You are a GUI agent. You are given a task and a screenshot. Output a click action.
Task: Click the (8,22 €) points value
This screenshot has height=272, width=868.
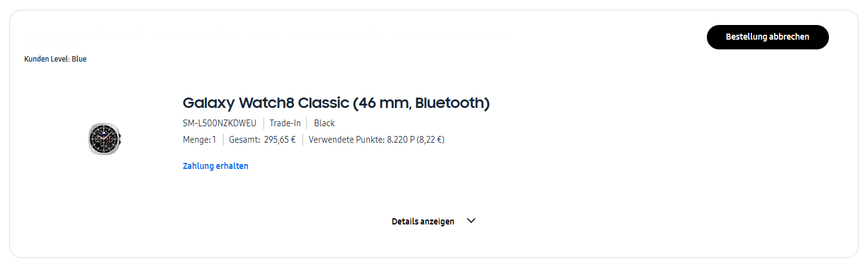coord(431,140)
